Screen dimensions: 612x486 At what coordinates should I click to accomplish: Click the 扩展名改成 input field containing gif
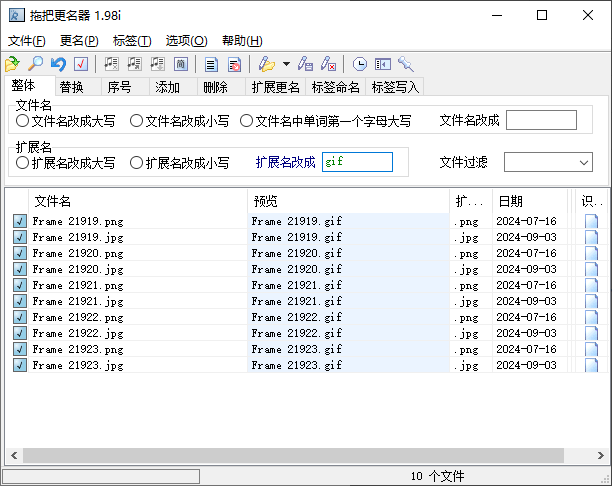(x=357, y=162)
